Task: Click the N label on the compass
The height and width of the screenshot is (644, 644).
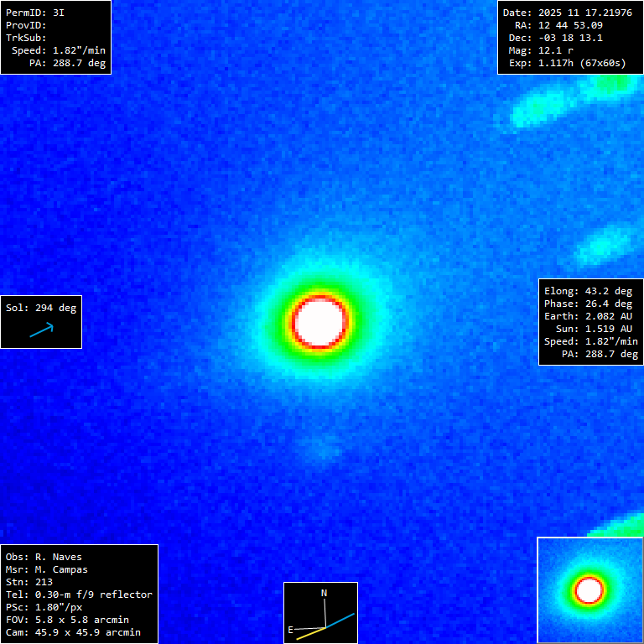Action: point(325,593)
